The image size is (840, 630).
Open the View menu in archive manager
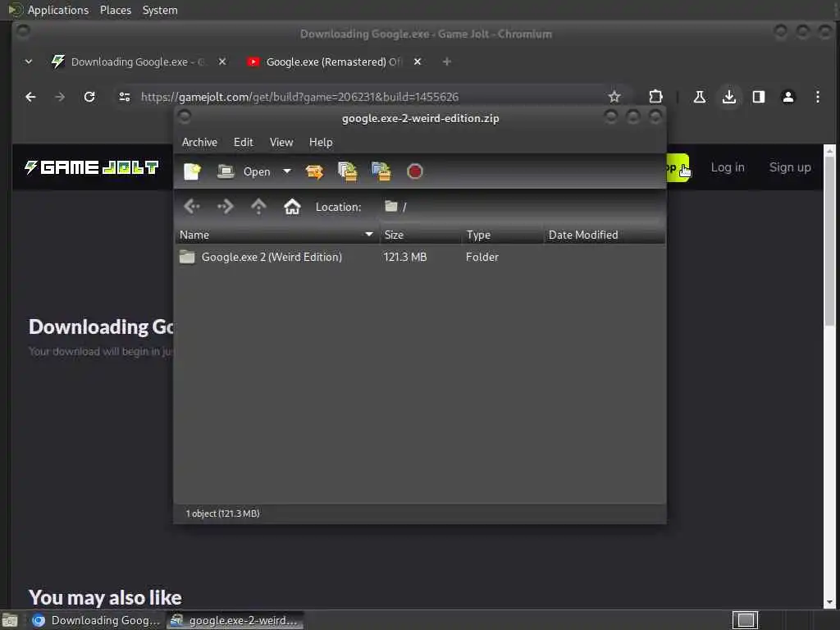tap(281, 142)
